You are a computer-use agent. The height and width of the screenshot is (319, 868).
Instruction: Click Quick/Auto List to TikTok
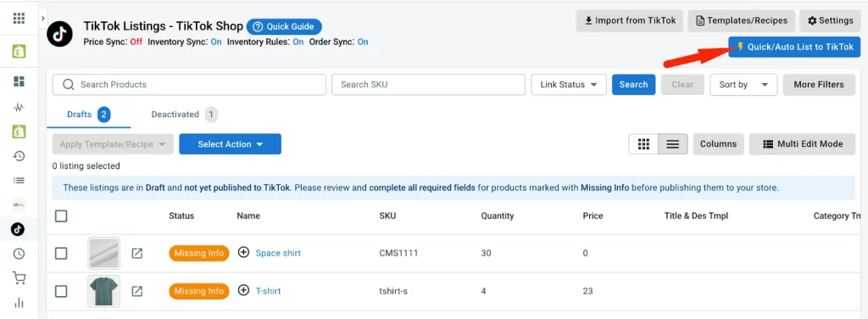794,47
